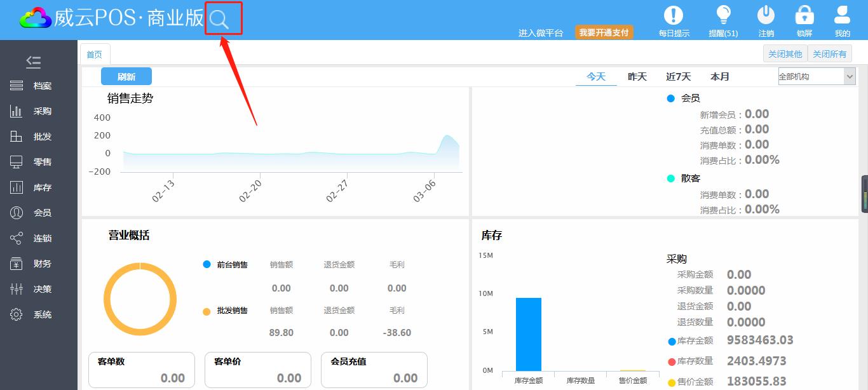Click the 连锁 chain share icon
This screenshot has width=868, height=390.
[x=17, y=238]
